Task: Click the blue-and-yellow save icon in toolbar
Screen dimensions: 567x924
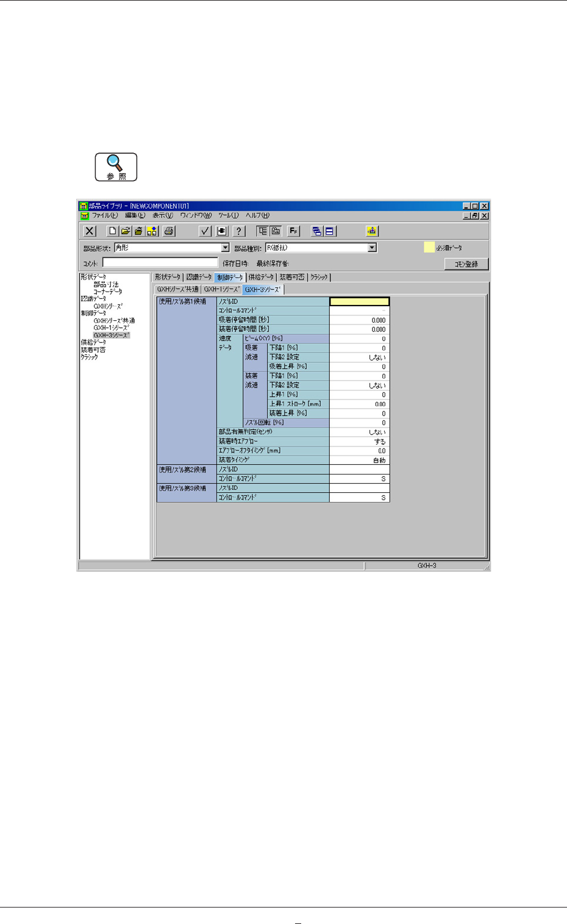Action: (x=152, y=231)
